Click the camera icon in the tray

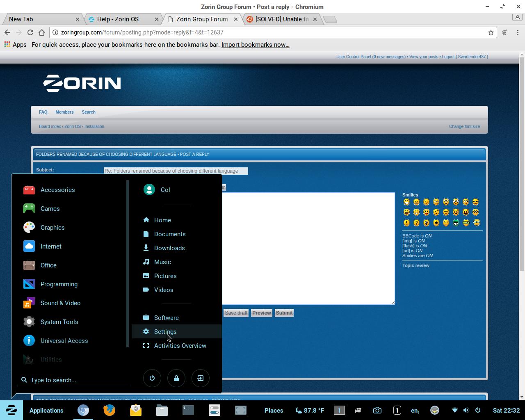[x=377, y=411]
